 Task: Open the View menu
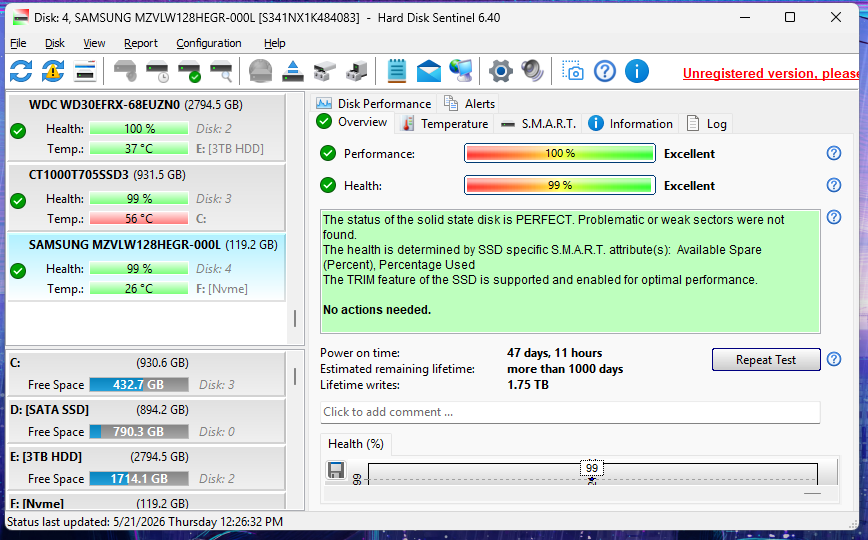94,43
